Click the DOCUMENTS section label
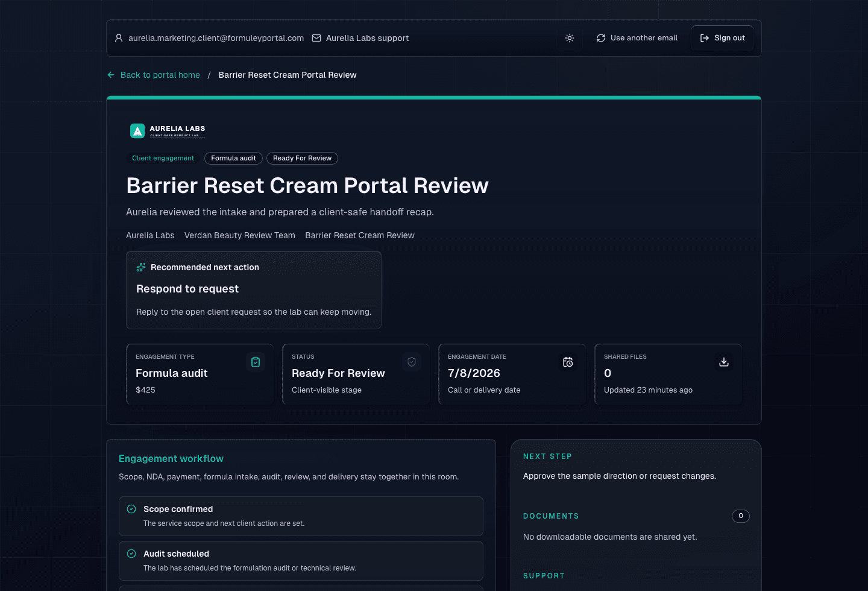The image size is (868, 591). pos(551,516)
